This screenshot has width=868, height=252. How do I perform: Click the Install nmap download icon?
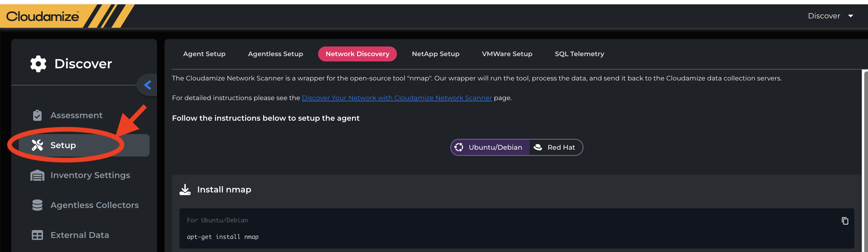(x=185, y=190)
